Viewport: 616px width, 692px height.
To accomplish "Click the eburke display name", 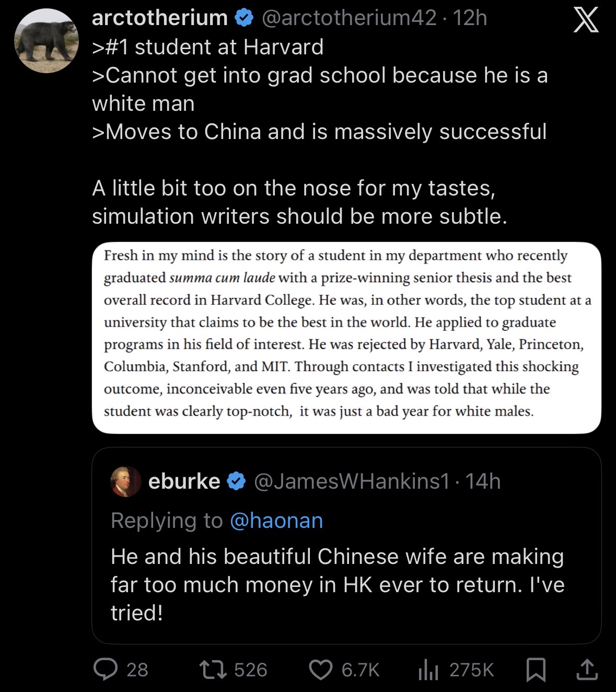I will 184,481.
